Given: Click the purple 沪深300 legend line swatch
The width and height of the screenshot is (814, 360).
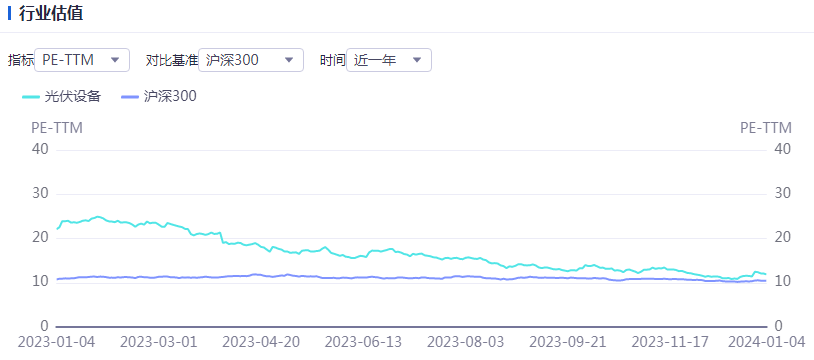Looking at the screenshot, I should [129, 97].
